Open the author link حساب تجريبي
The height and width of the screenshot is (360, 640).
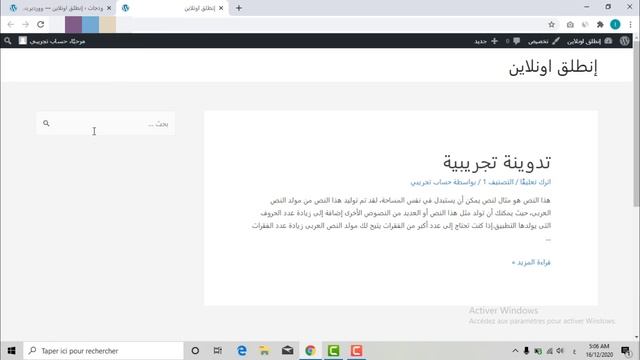(432, 182)
